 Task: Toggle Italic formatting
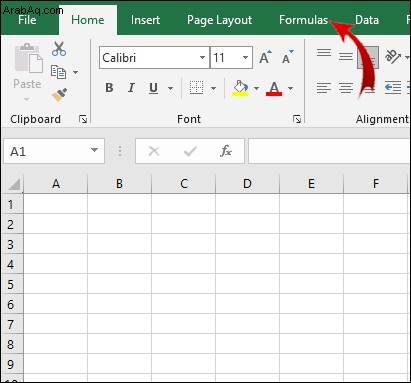click(x=131, y=88)
